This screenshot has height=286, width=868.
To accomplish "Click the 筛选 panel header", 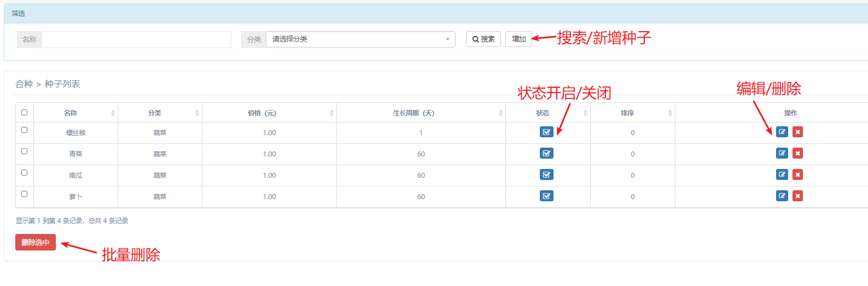I will [x=436, y=14].
